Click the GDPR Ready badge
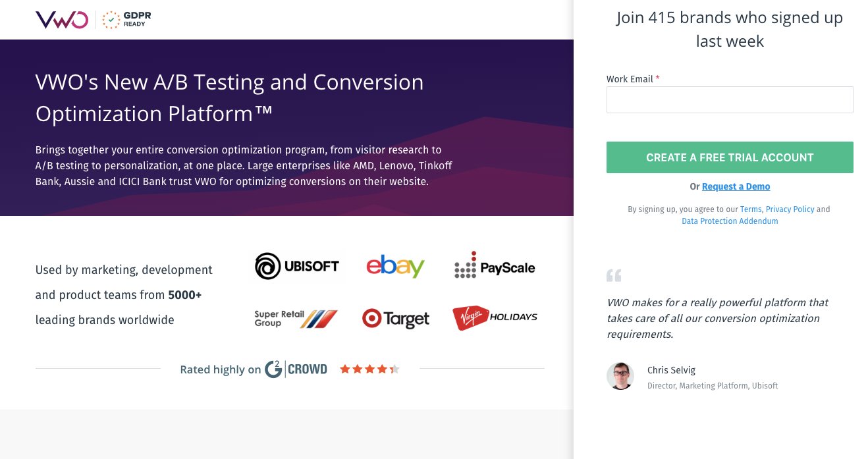The width and height of the screenshot is (868, 459). tap(125, 19)
